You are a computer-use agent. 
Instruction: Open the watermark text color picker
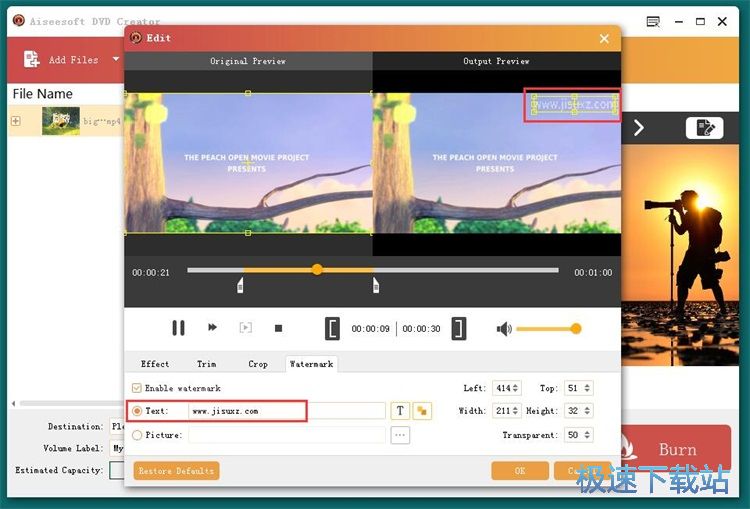tap(422, 410)
